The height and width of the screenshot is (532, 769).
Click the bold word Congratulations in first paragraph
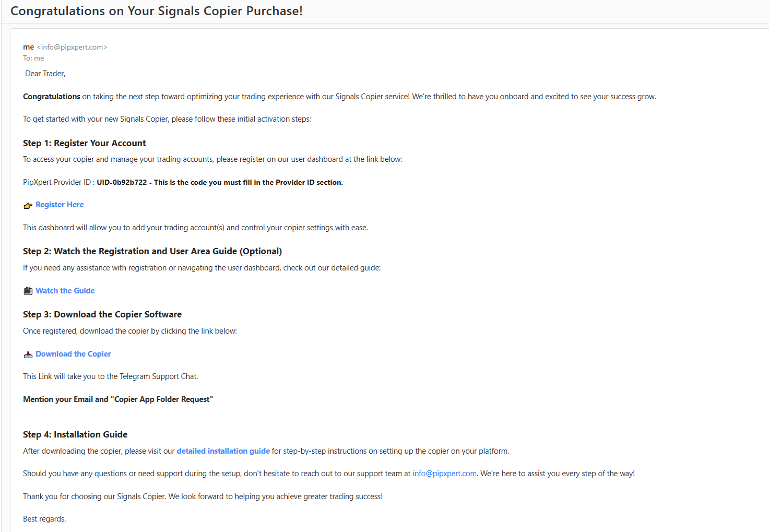[52, 97]
